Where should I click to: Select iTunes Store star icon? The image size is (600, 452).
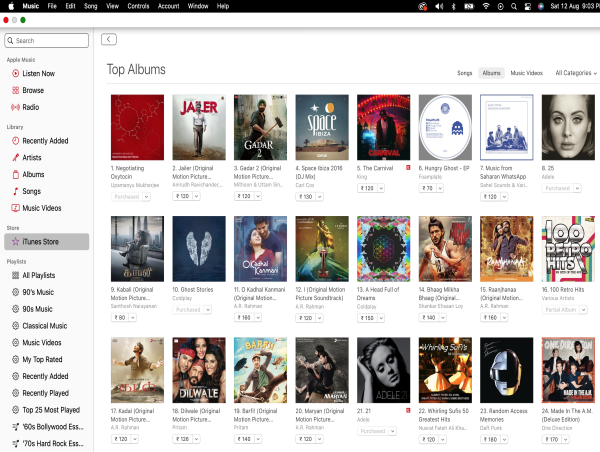(15, 242)
